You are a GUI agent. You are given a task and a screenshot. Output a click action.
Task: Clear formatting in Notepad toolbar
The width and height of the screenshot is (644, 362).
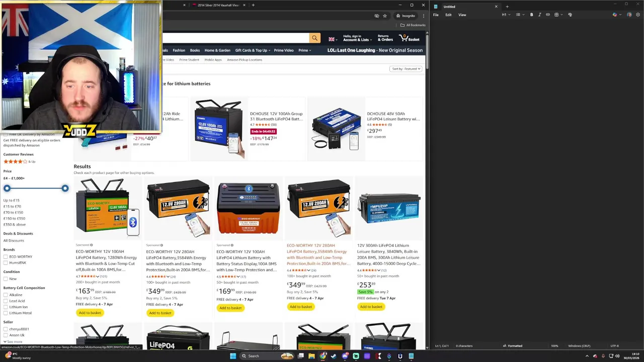(x=570, y=15)
